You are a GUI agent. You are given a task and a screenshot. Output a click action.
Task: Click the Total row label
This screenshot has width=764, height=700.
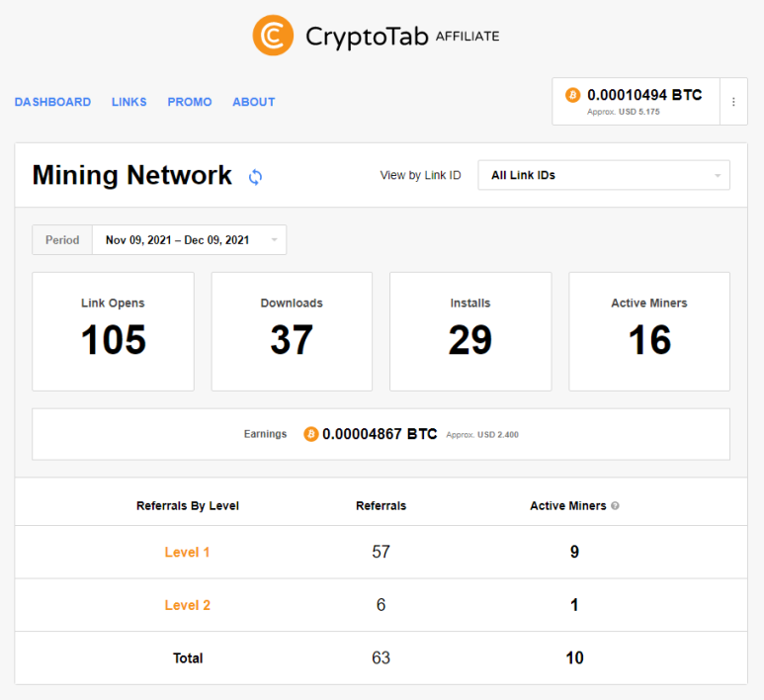point(188,658)
